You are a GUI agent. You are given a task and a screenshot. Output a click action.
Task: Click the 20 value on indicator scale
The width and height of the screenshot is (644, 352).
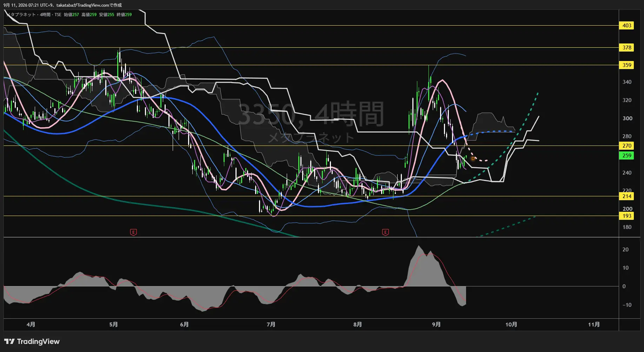(625, 250)
